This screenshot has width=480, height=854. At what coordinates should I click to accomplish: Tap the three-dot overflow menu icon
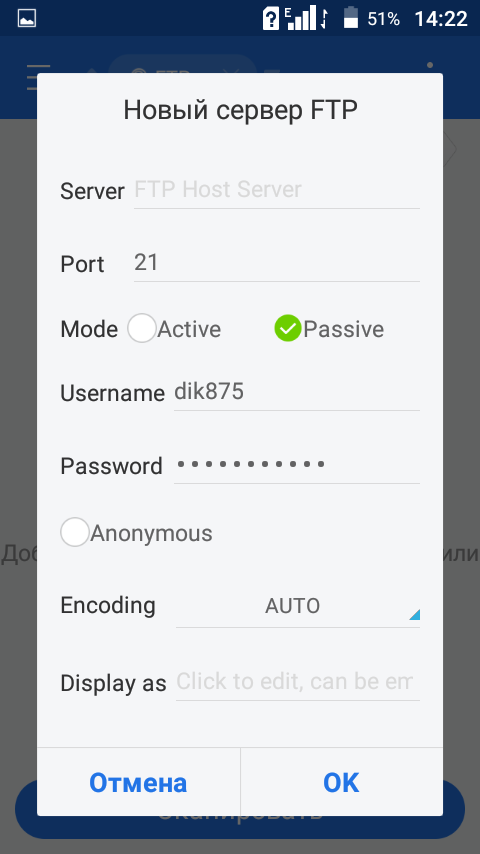(x=430, y=66)
